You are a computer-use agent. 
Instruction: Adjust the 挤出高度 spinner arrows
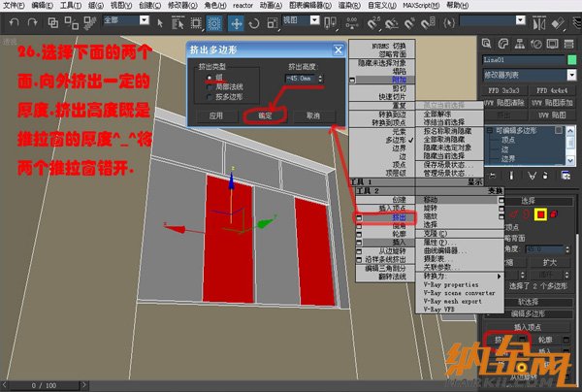coord(320,79)
